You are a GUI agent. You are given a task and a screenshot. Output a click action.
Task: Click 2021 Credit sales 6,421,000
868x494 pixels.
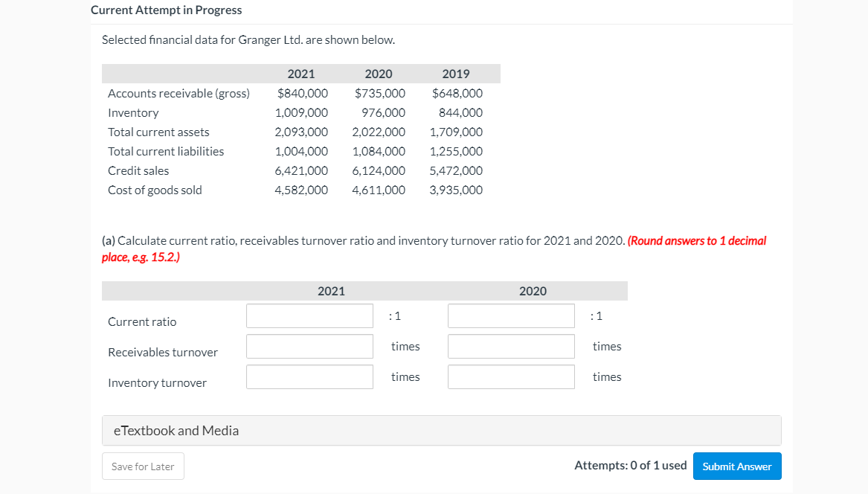click(x=301, y=170)
